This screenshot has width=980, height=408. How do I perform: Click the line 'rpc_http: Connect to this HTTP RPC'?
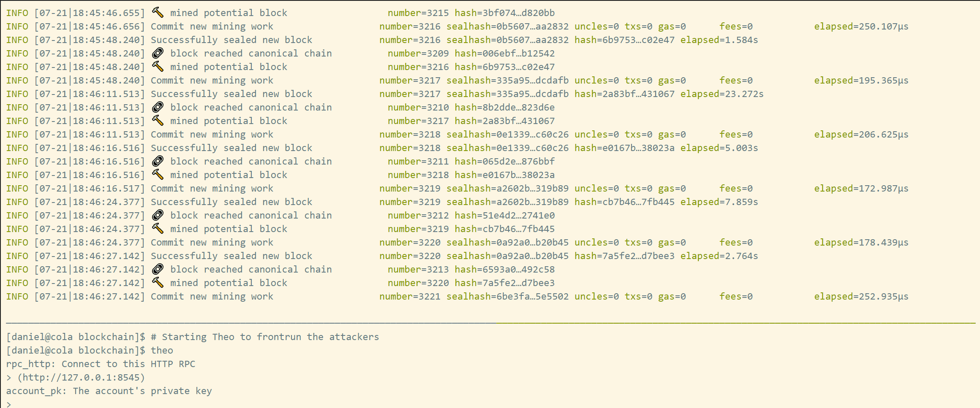point(101,364)
